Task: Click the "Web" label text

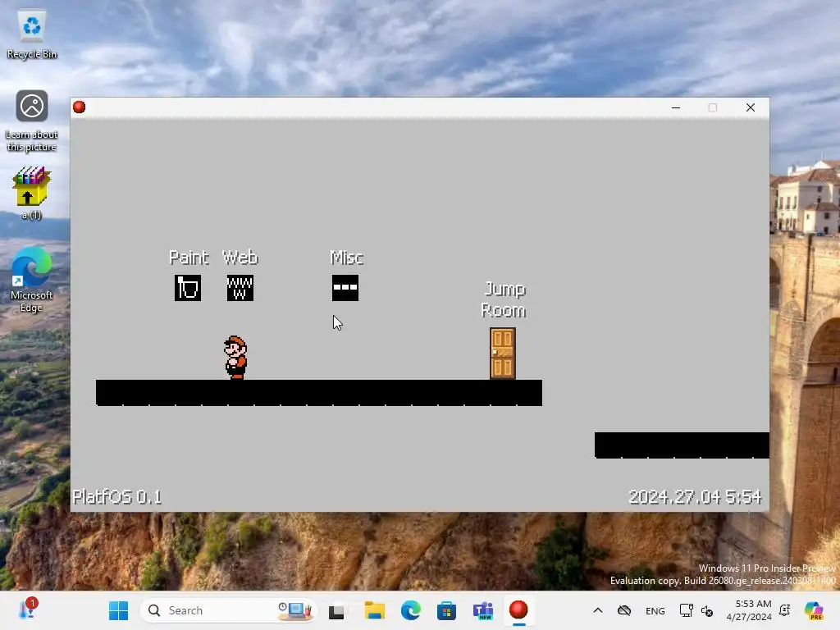Action: click(x=240, y=258)
